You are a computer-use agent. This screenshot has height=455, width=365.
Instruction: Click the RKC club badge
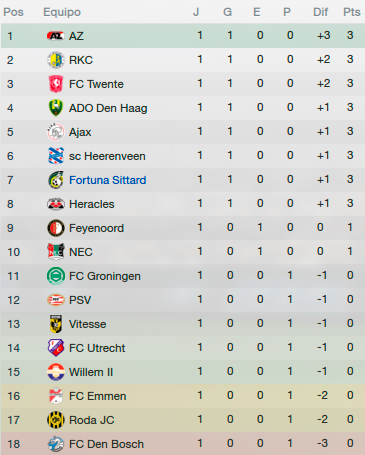pyautogui.click(x=56, y=60)
